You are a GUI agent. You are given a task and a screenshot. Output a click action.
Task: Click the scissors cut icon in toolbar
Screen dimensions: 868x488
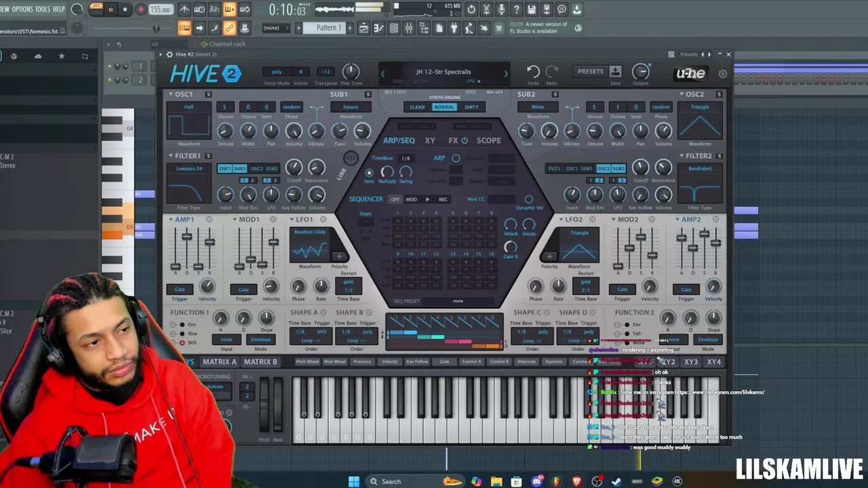(486, 9)
